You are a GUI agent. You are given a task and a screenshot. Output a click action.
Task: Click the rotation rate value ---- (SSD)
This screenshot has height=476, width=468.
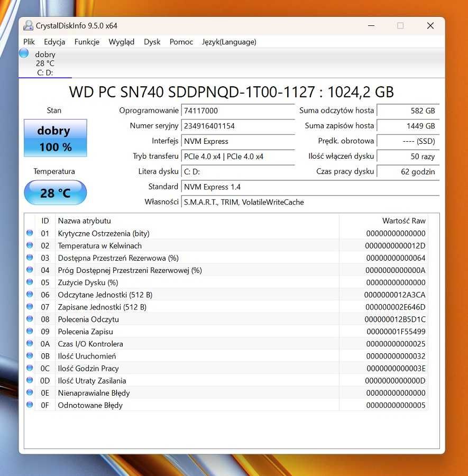(408, 141)
